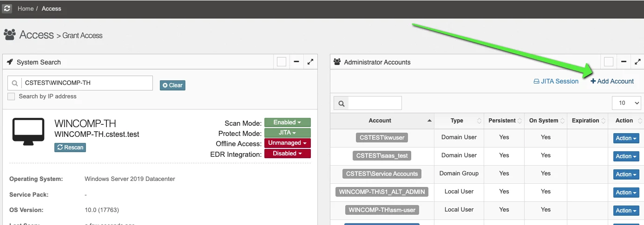
Task: Open the Scan Mode Enabled dropdown
Action: click(x=287, y=122)
